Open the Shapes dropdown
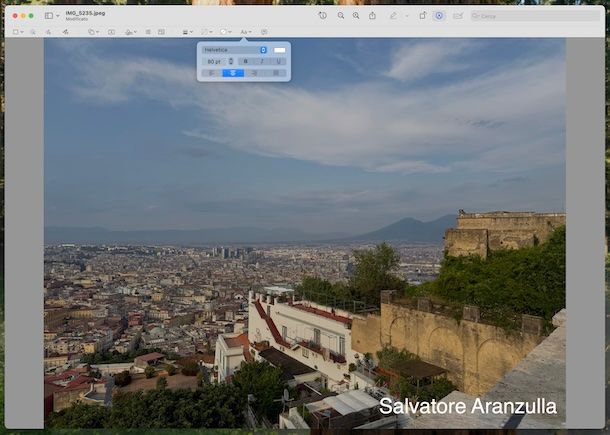 [93, 32]
